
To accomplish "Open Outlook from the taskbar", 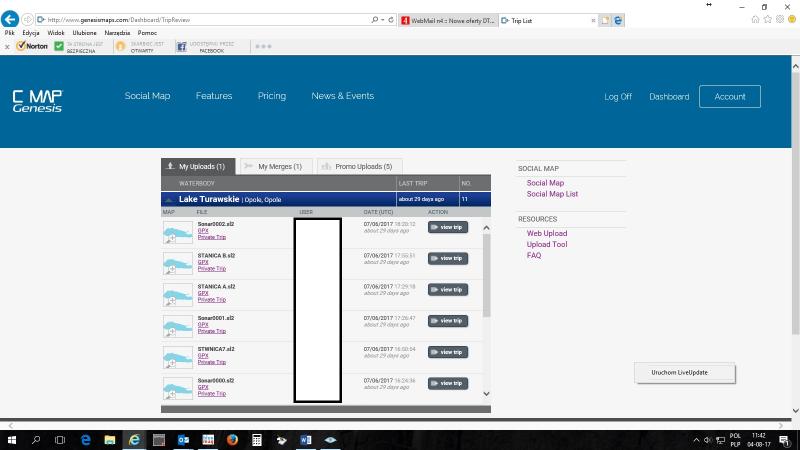I will pos(183,440).
